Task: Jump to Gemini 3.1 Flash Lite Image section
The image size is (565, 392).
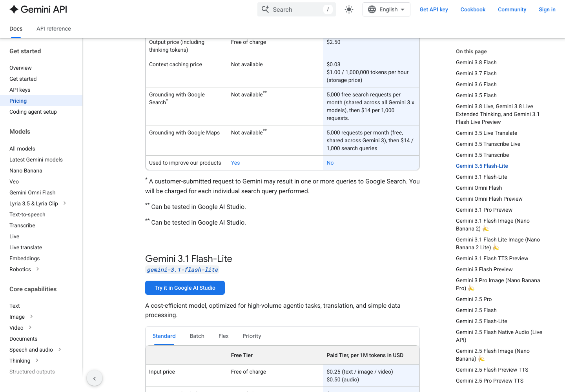Action: [x=498, y=243]
